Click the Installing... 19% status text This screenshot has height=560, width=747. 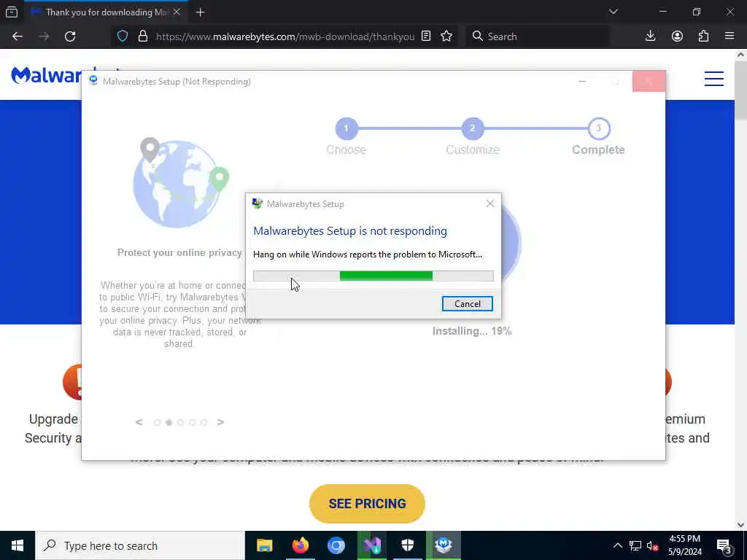click(x=472, y=331)
